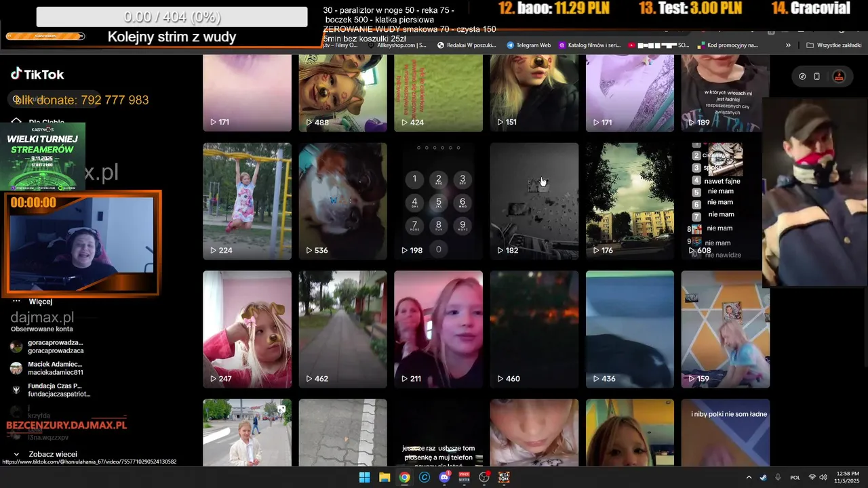Play the keypad video with 198 views
Viewport: 868px width, 488px height.
pos(438,201)
